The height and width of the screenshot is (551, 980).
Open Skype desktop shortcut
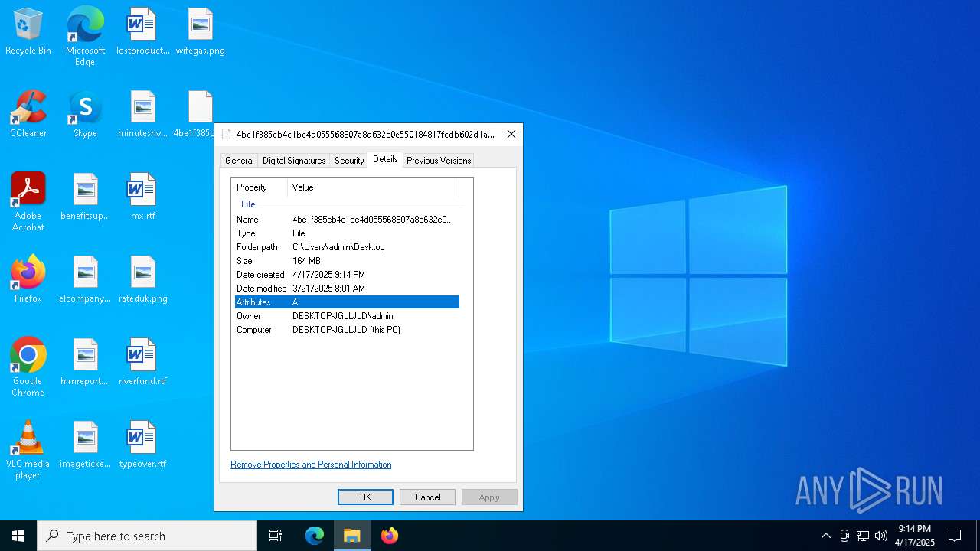[85, 114]
